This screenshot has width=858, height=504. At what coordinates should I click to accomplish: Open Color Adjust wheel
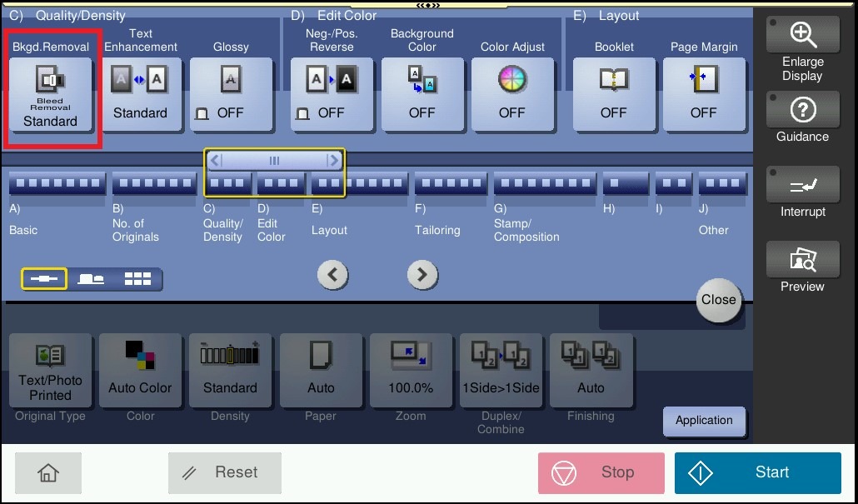(x=512, y=95)
